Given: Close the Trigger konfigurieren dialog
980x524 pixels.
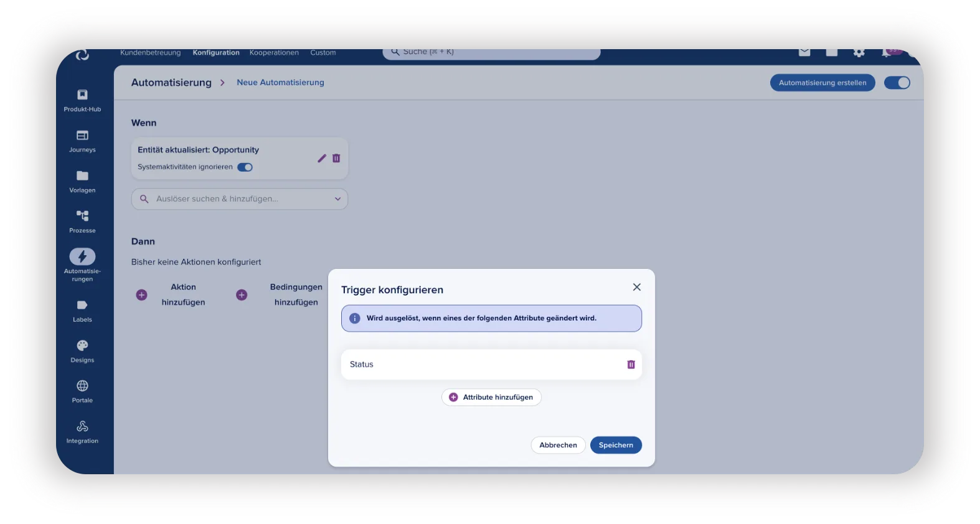Looking at the screenshot, I should [636, 287].
